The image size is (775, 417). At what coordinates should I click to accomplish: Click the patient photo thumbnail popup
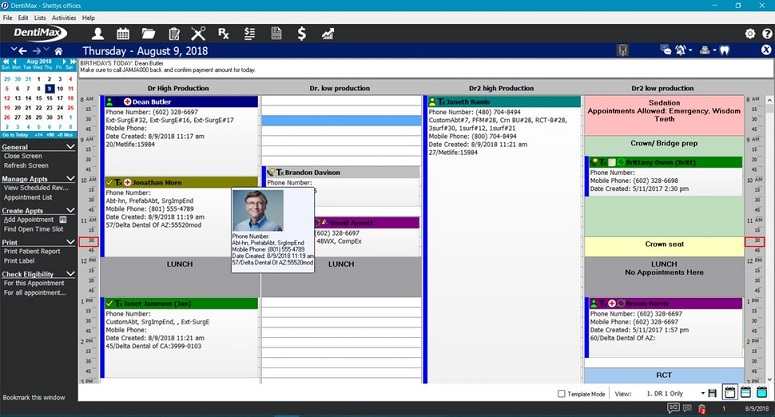(x=258, y=210)
